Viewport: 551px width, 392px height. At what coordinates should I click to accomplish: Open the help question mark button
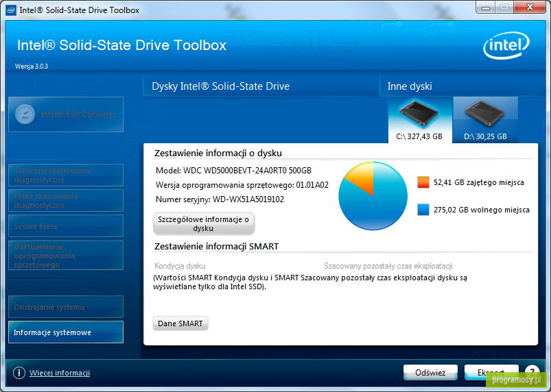coord(532,371)
